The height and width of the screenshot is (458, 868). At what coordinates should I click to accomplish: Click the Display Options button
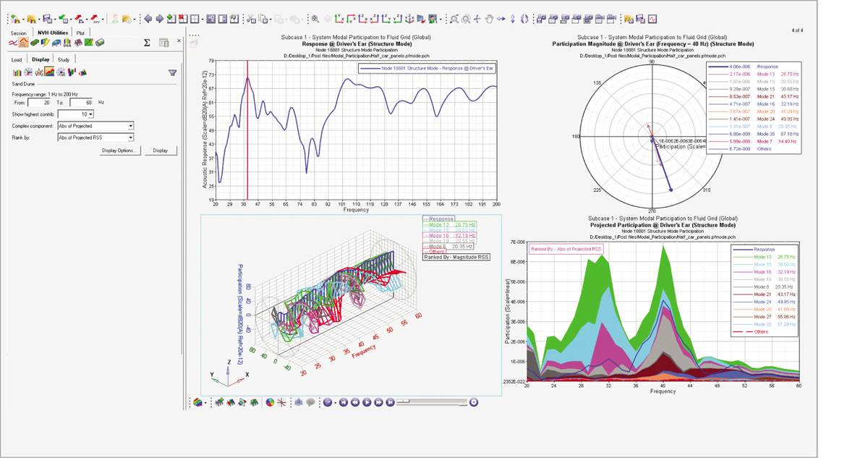coord(119,150)
